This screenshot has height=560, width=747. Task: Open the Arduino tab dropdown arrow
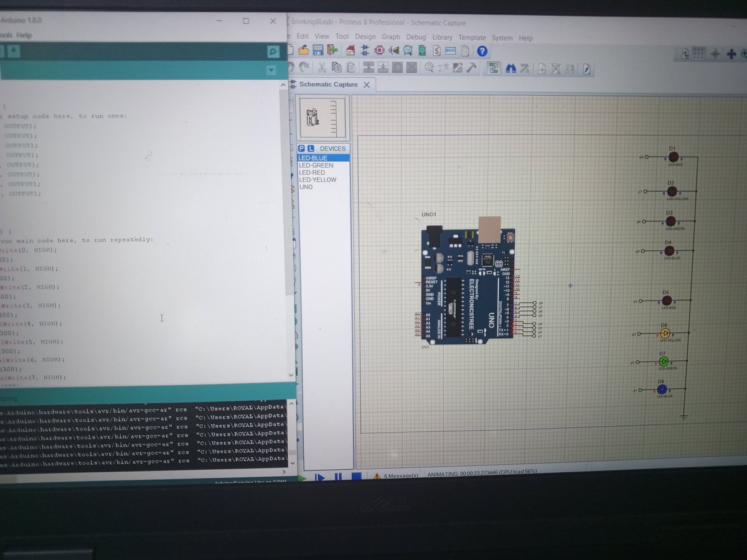point(271,70)
